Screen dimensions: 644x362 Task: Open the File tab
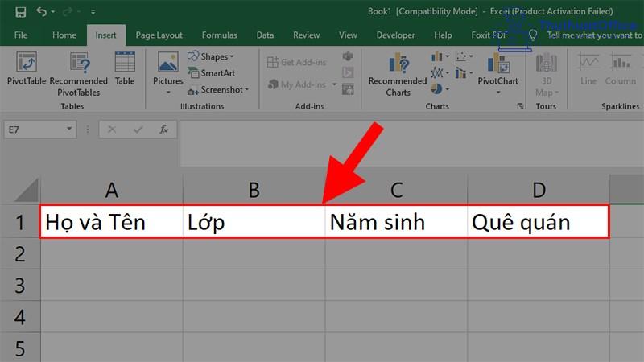pyautogui.click(x=21, y=35)
